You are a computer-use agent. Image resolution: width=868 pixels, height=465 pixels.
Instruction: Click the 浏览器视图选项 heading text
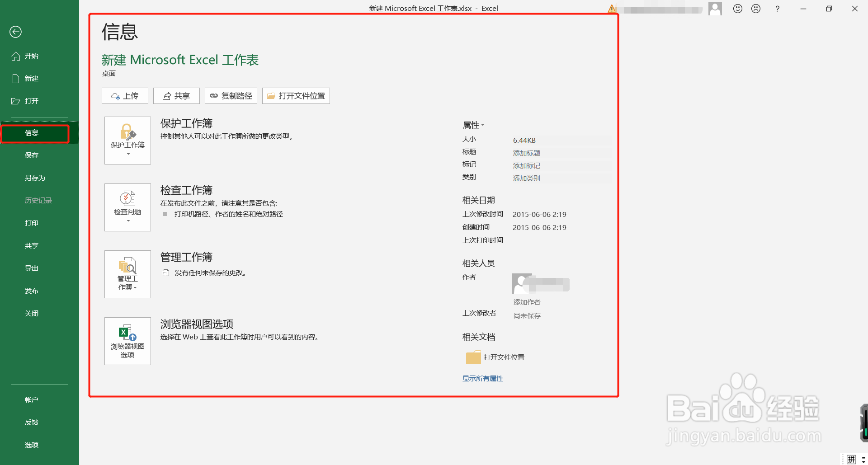197,324
